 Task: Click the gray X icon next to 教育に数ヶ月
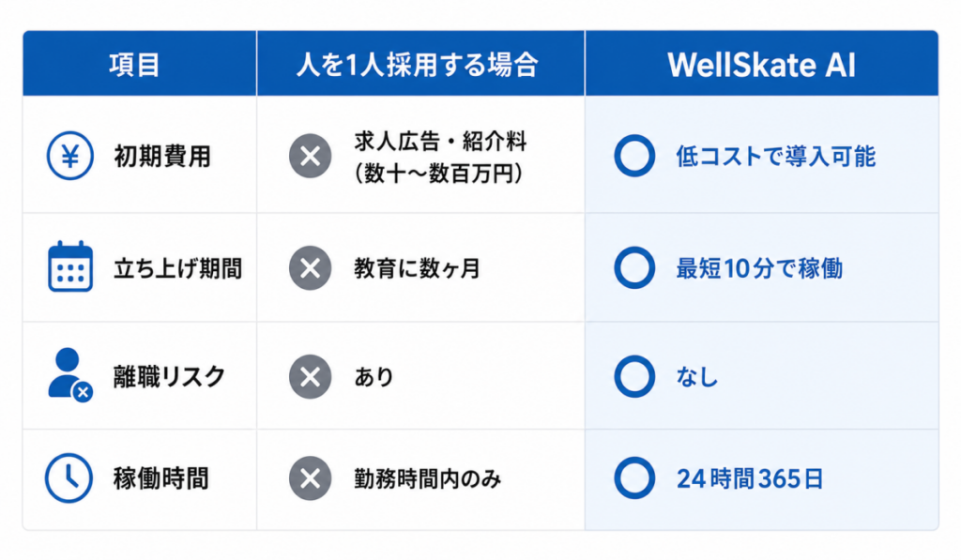pos(310,267)
